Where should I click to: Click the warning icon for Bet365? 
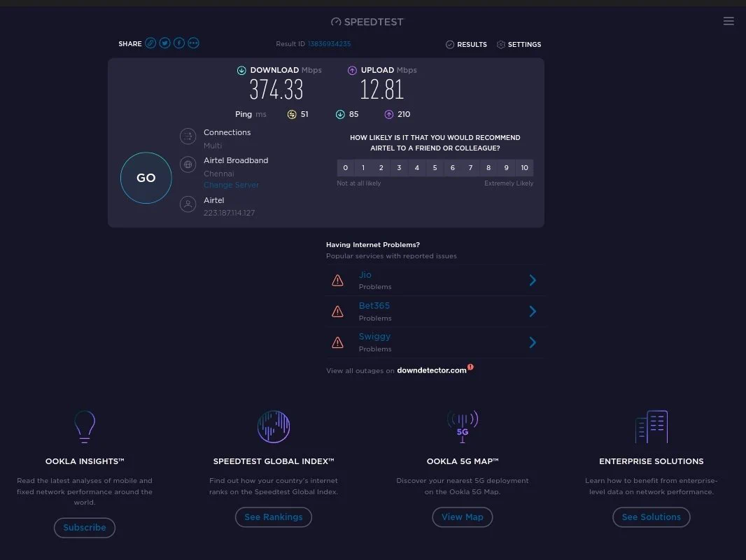tap(337, 311)
